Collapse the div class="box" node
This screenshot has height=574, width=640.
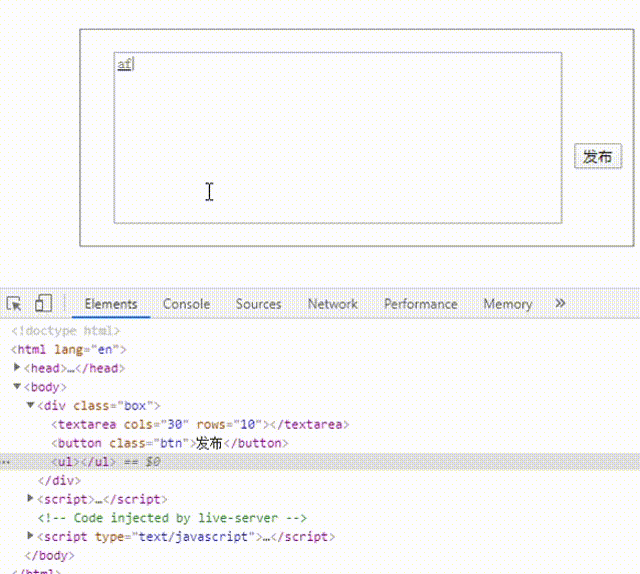30,405
